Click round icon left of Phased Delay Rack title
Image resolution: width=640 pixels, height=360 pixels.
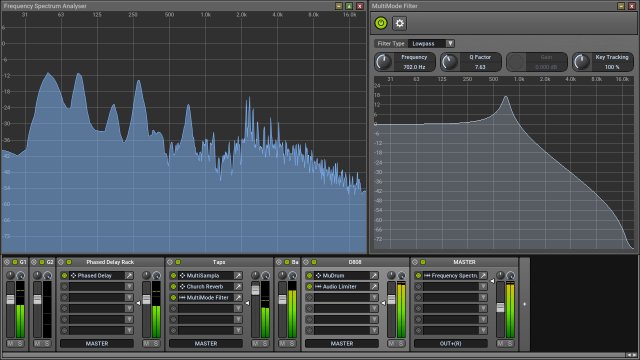coord(61,262)
